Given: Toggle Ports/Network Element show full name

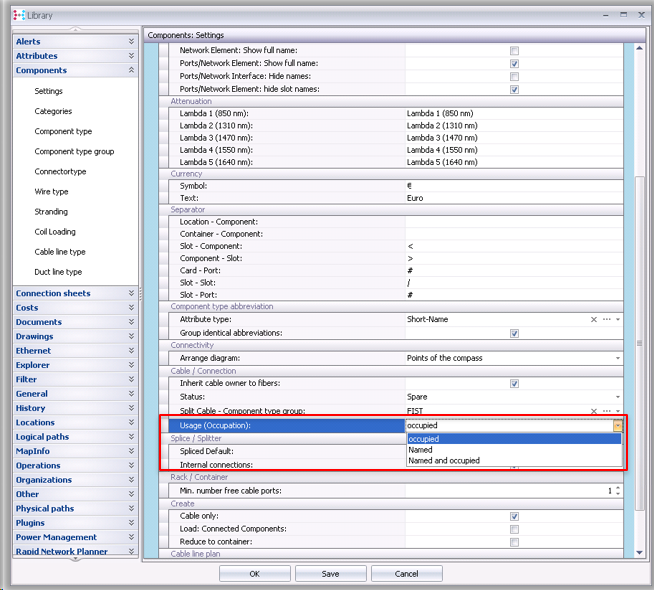Looking at the screenshot, I should [x=514, y=64].
